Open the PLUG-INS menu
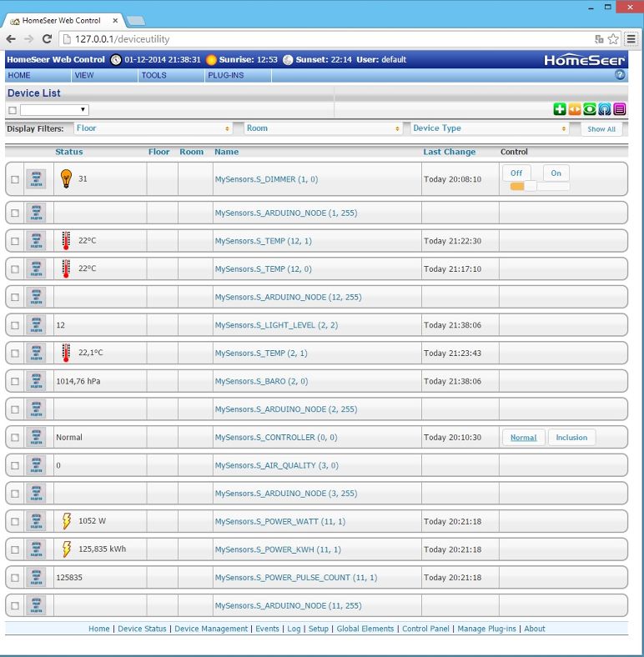The image size is (644, 657). coord(225,75)
